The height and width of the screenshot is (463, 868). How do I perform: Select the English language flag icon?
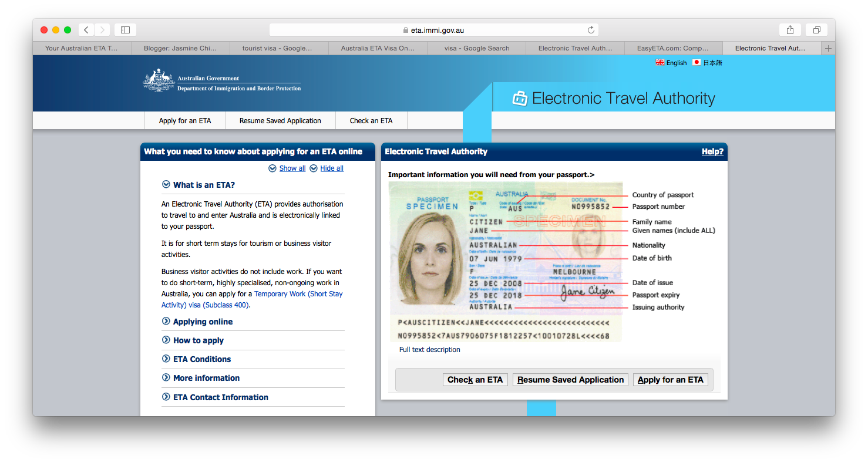pyautogui.click(x=660, y=62)
